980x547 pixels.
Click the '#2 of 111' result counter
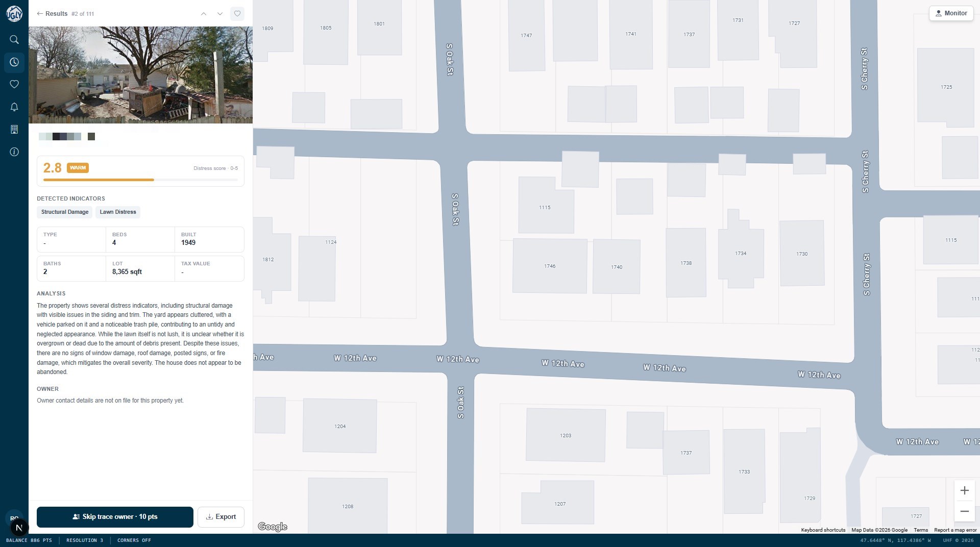pyautogui.click(x=83, y=14)
